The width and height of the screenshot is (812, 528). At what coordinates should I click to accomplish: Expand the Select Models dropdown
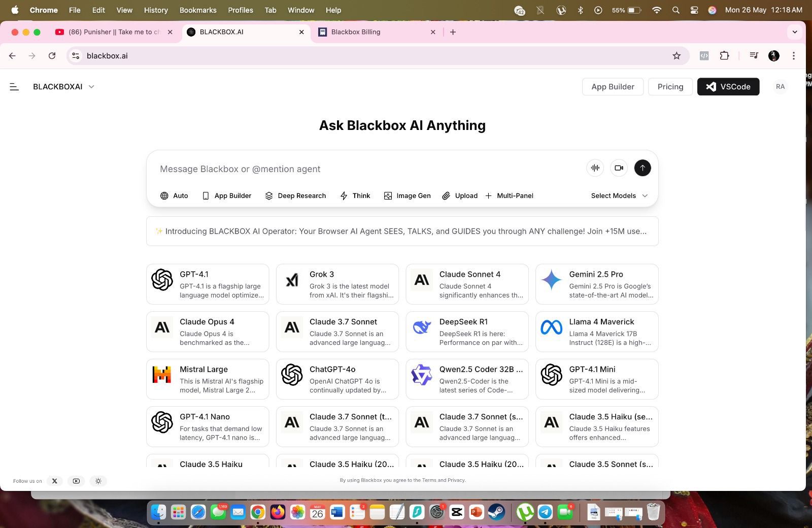coord(619,196)
